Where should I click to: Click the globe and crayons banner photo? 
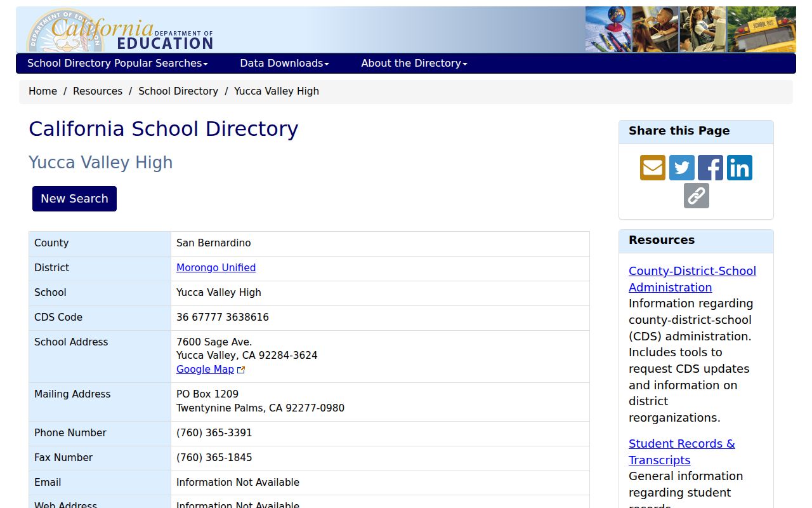pos(608,29)
